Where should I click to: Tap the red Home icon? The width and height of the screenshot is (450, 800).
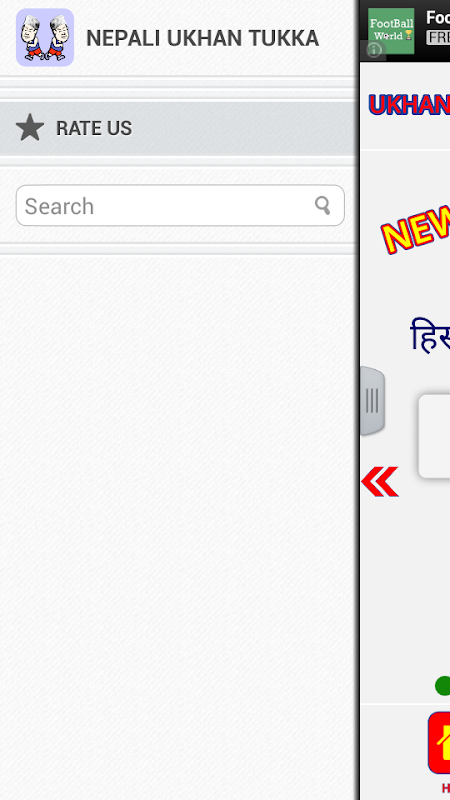439,743
